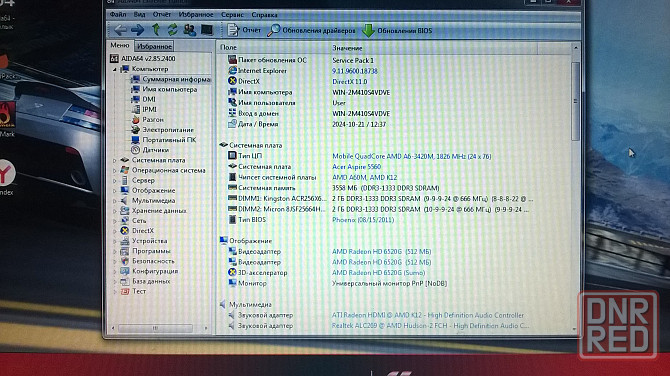Switch to the Меню tab
This screenshot has height=376, width=670.
click(120, 45)
